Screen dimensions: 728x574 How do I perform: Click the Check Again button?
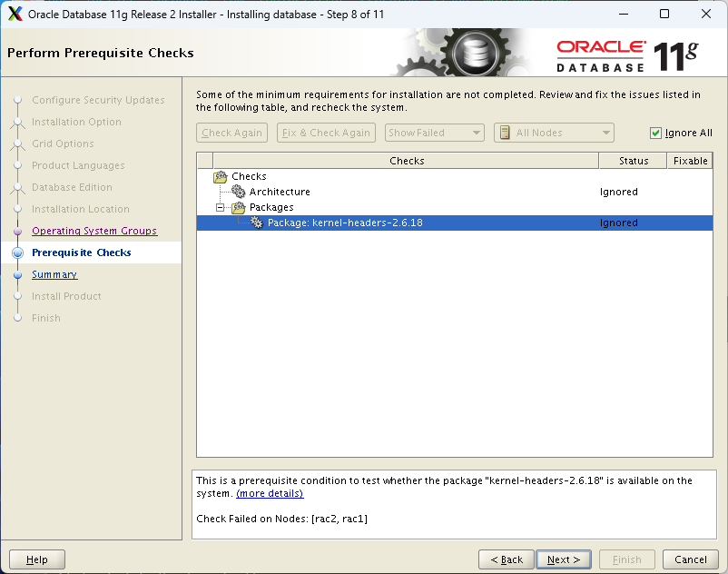231,133
